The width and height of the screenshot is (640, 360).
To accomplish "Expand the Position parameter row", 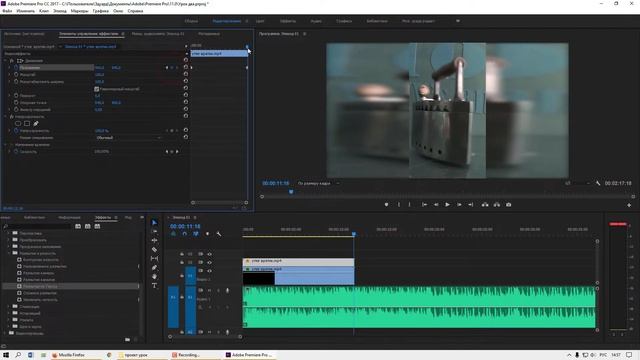I will pos(10,67).
